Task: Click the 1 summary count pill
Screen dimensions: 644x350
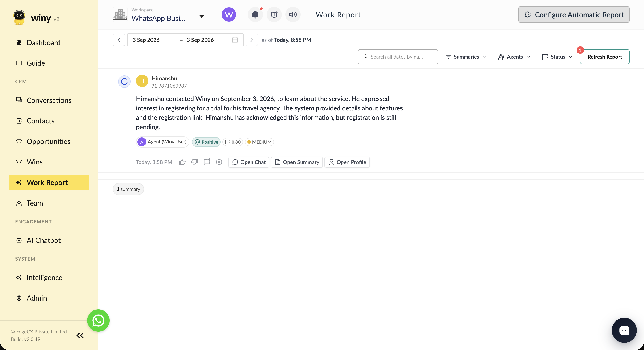Action: click(x=128, y=189)
